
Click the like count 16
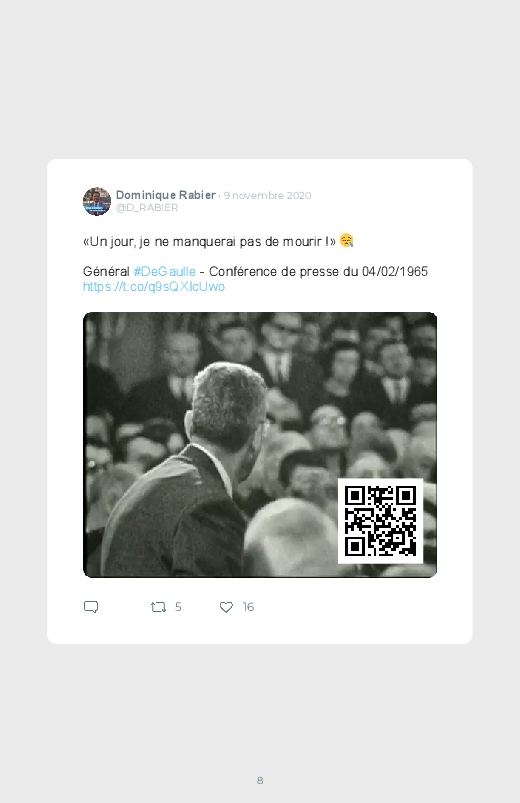click(x=248, y=607)
